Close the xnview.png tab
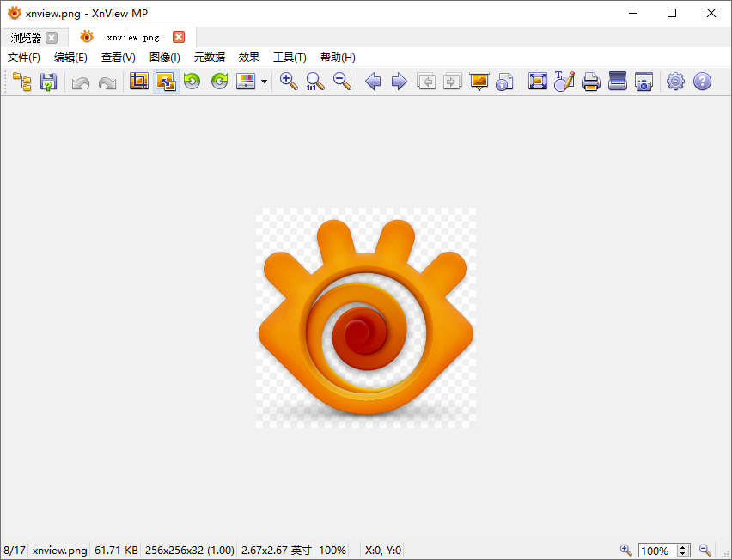 (179, 37)
